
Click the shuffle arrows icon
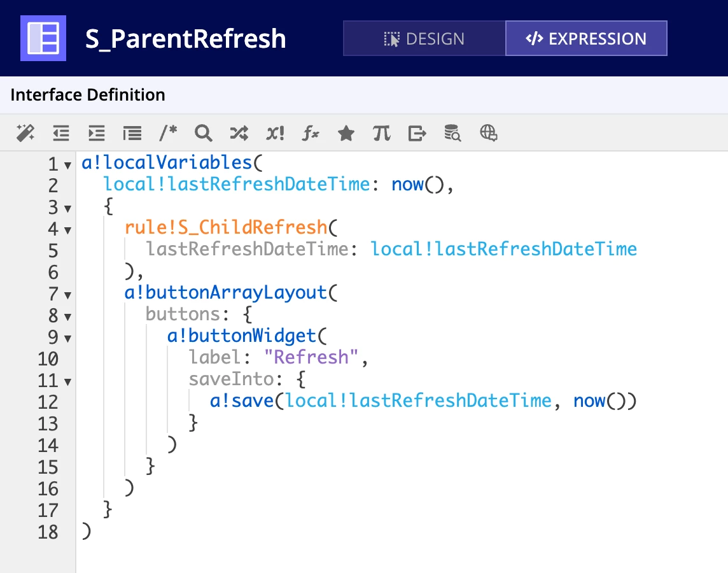[x=239, y=133]
